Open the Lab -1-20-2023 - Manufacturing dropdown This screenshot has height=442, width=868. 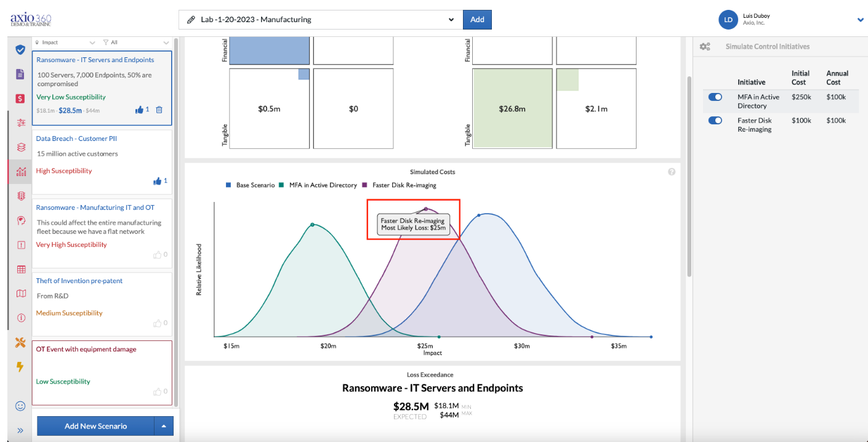click(321, 20)
